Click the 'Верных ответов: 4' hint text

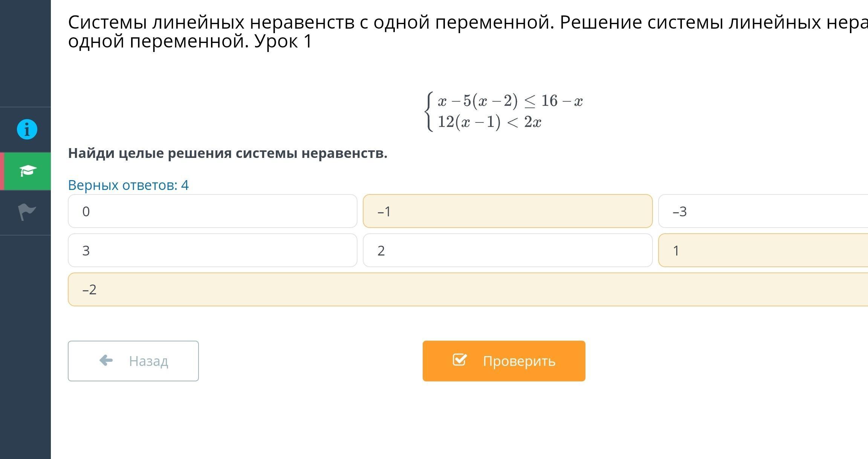click(x=128, y=185)
